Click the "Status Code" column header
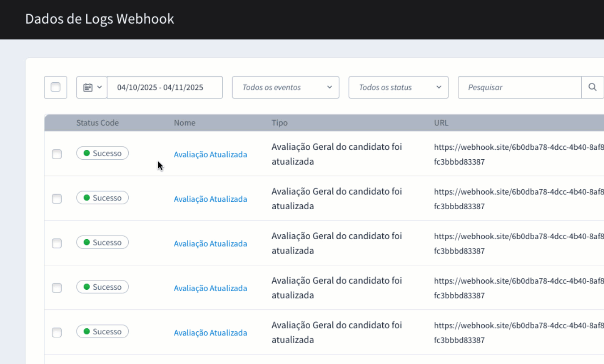 pos(97,123)
